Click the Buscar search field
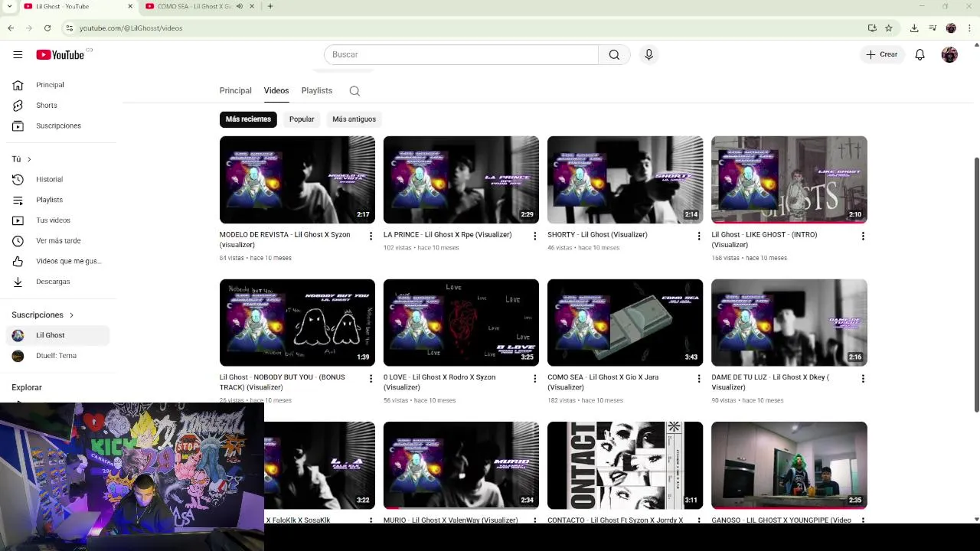The width and height of the screenshot is (980, 551). (462, 54)
